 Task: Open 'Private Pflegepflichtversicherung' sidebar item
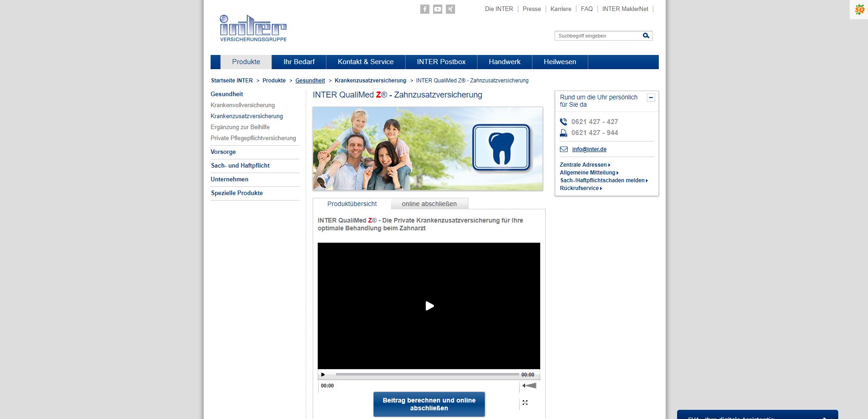(x=253, y=138)
